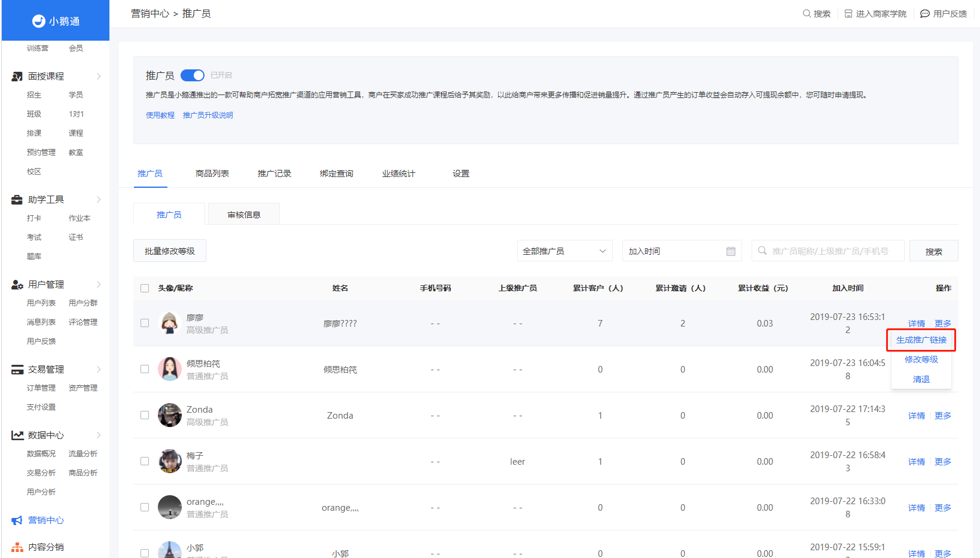Image resolution: width=980 pixels, height=558 pixels.
Task: Toggle the 推广员 enable switch
Action: pyautogui.click(x=193, y=75)
